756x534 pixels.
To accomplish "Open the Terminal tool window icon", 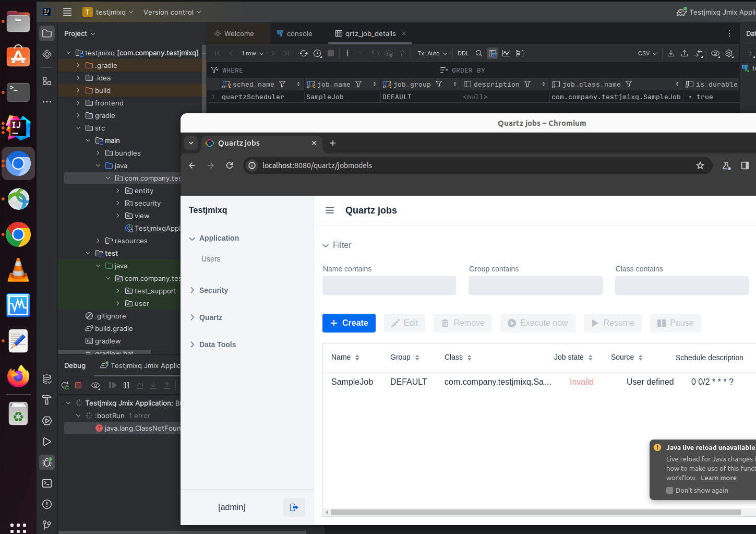I will click(47, 483).
